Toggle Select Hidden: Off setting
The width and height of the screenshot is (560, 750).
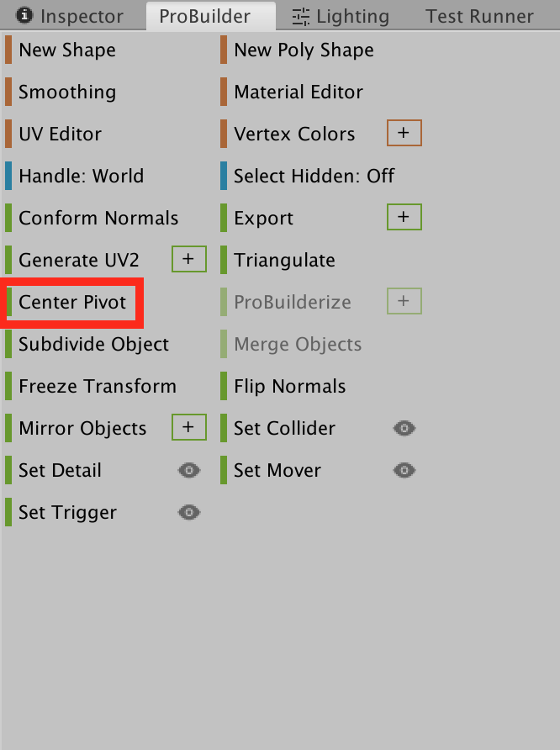(314, 177)
